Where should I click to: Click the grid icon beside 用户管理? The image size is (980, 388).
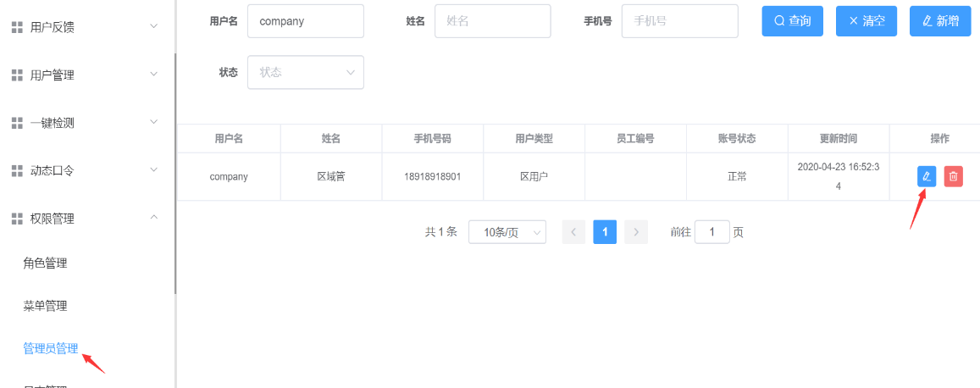pos(17,75)
